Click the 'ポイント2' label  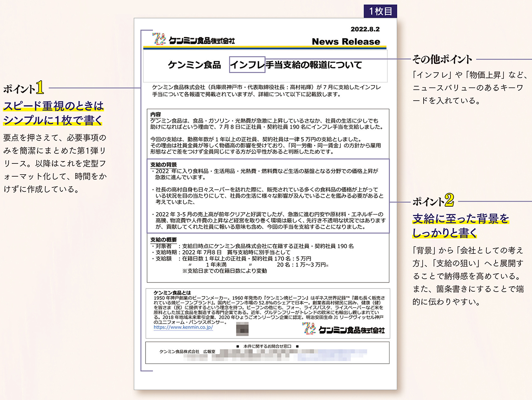coord(433,200)
